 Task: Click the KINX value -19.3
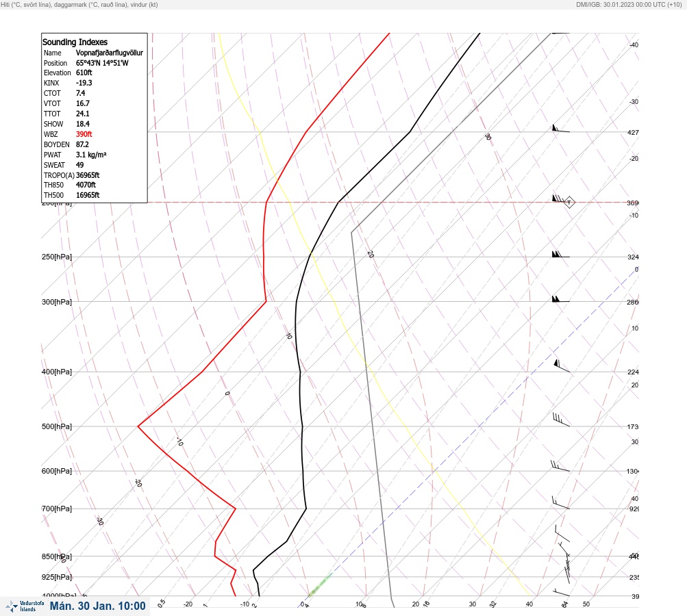[84, 83]
